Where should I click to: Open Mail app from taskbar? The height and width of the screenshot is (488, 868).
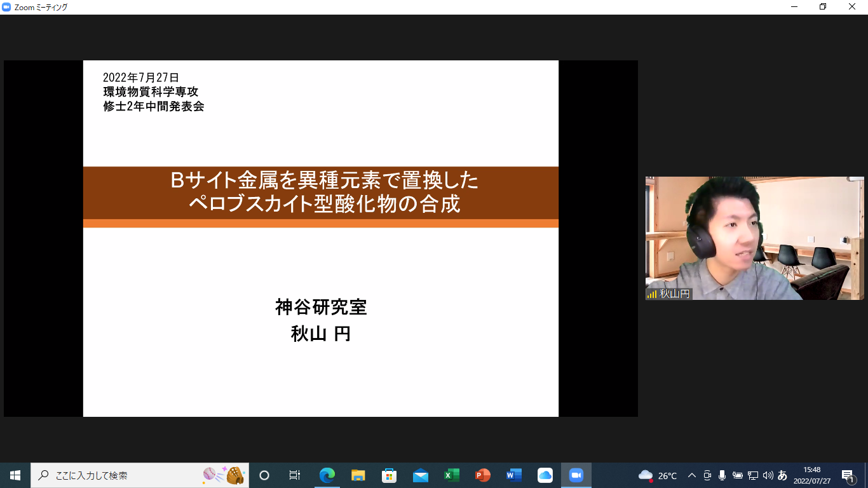pyautogui.click(x=421, y=475)
